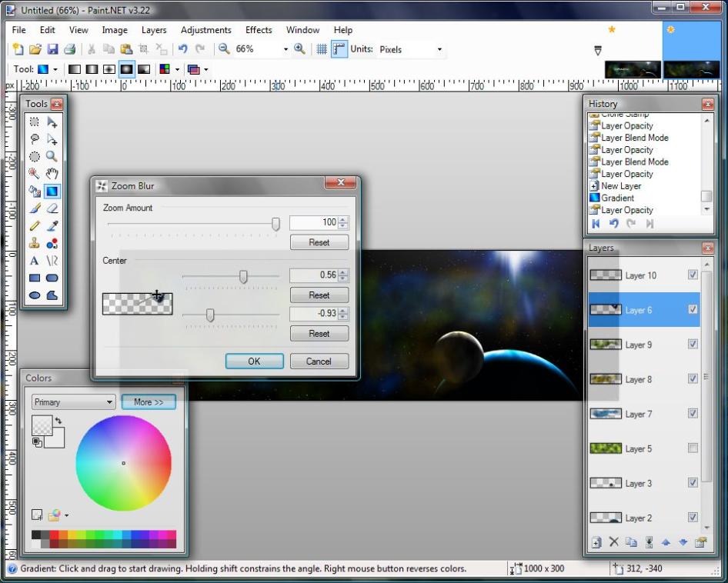Toggle visibility checkbox for Layer 5
Screen dimensions: 728x583
693,448
